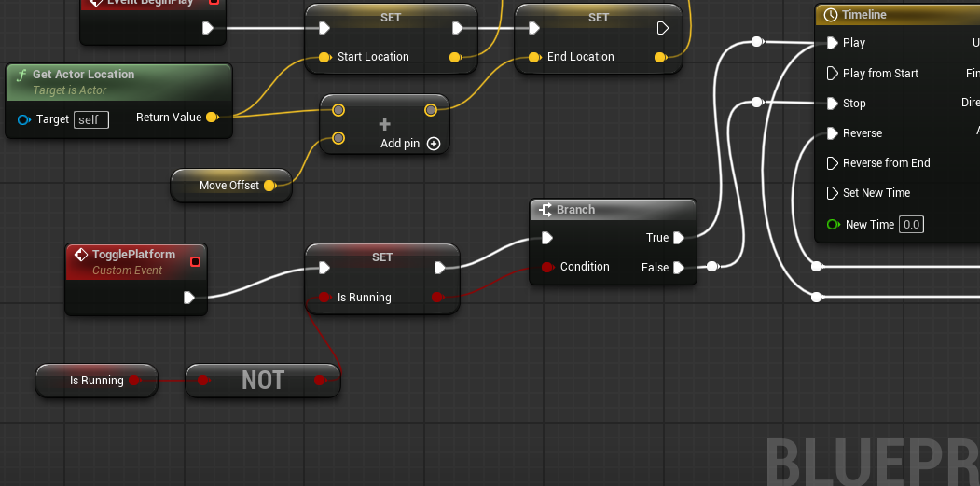Viewport: 980px width, 486px height.
Task: Click the reroute node after Branch False
Action: coord(711,267)
